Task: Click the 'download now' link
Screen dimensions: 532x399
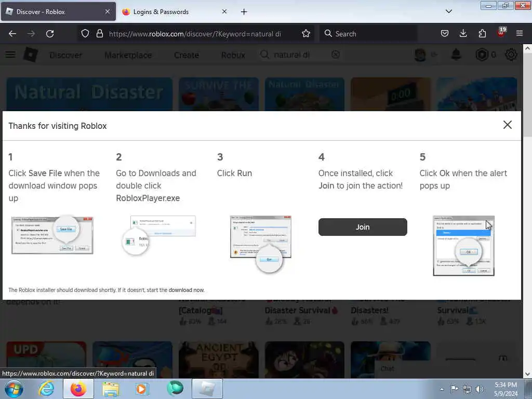Action: point(187,290)
